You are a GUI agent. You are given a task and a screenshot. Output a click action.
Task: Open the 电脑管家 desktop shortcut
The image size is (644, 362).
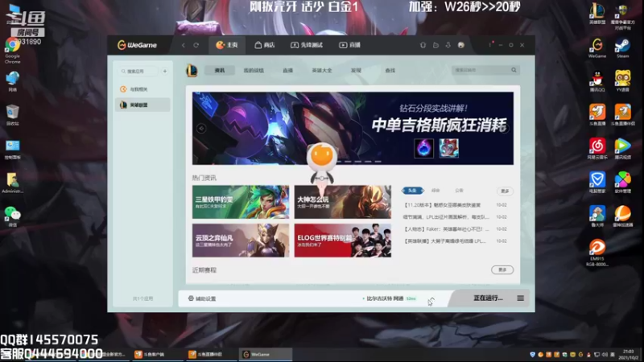(597, 183)
